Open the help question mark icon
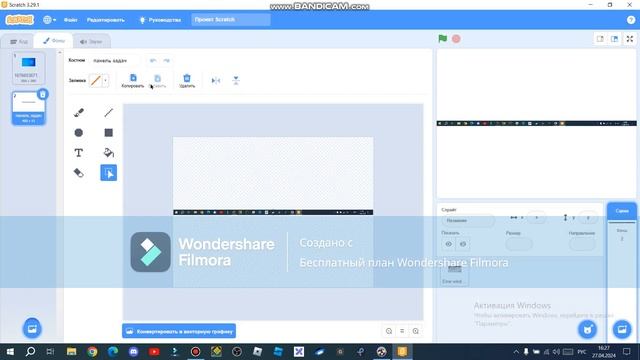Image resolution: width=640 pixels, height=360 pixels. 631,20
